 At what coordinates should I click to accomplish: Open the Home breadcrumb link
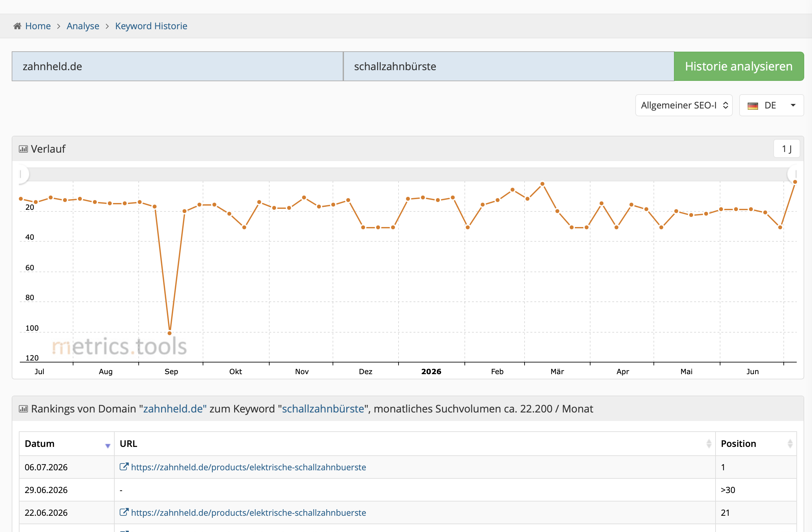[x=38, y=26]
